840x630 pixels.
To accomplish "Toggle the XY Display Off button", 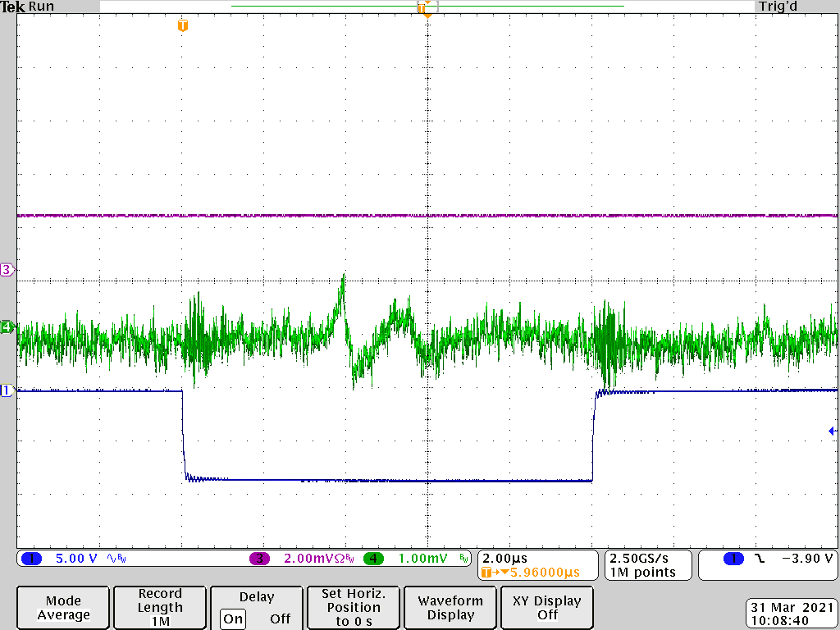I will pyautogui.click(x=546, y=608).
